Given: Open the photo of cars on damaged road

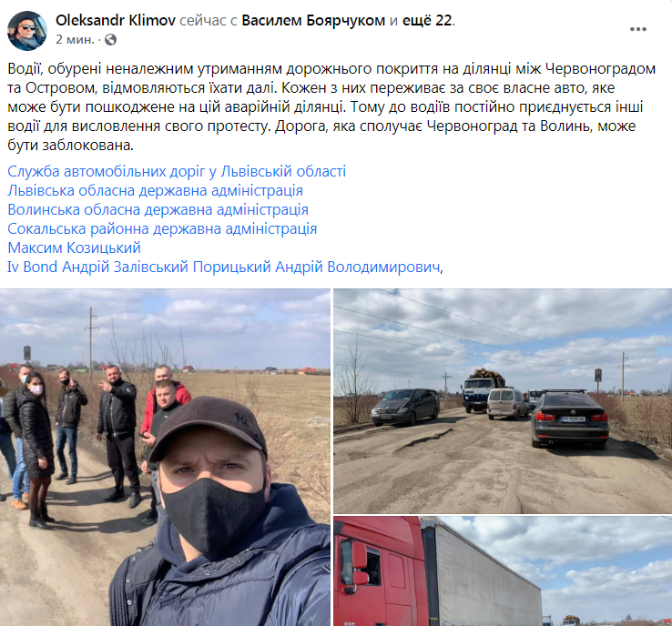Looking at the screenshot, I should coord(503,401).
